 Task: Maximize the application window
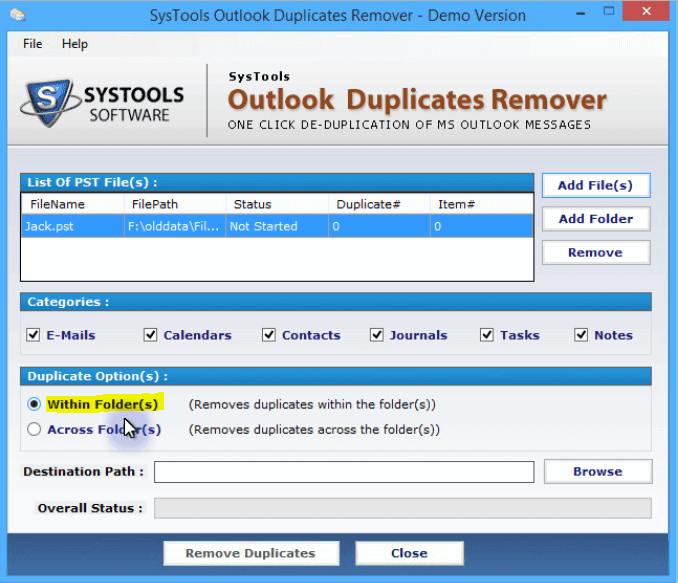pos(609,12)
